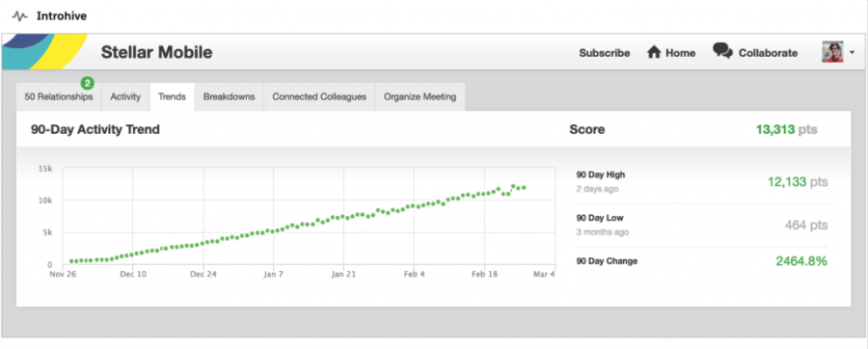This screenshot has width=868, height=349.
Task: Click the Home text link
Action: (680, 53)
